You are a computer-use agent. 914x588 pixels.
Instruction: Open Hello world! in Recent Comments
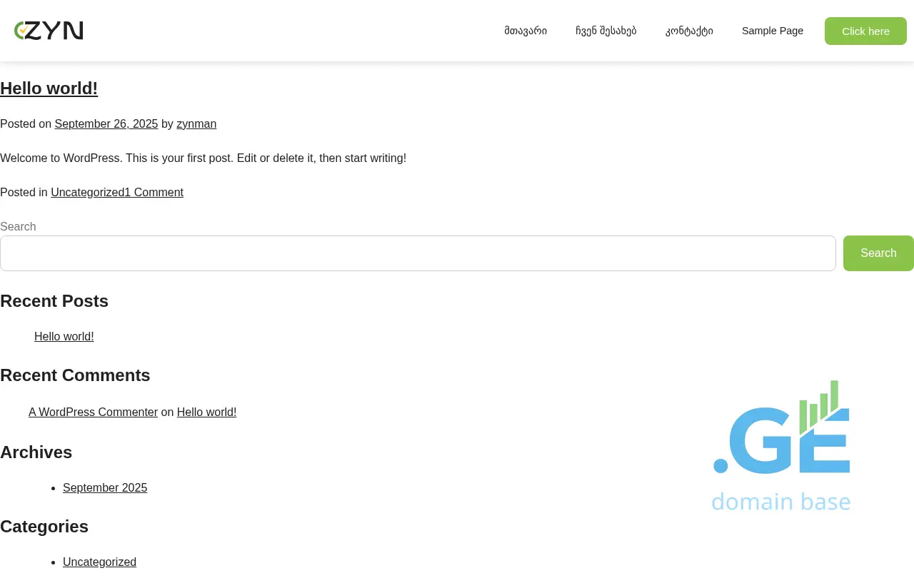(206, 412)
